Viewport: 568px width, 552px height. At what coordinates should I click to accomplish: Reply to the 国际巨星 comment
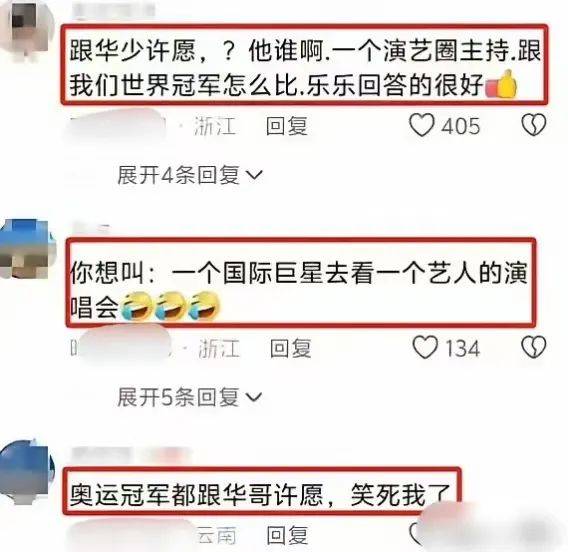pos(291,348)
